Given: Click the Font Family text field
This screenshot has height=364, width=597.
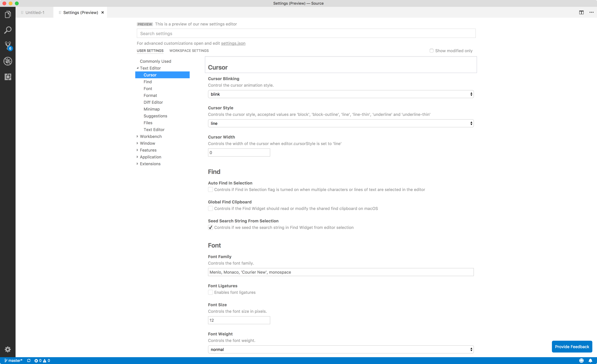Looking at the screenshot, I should [x=341, y=272].
